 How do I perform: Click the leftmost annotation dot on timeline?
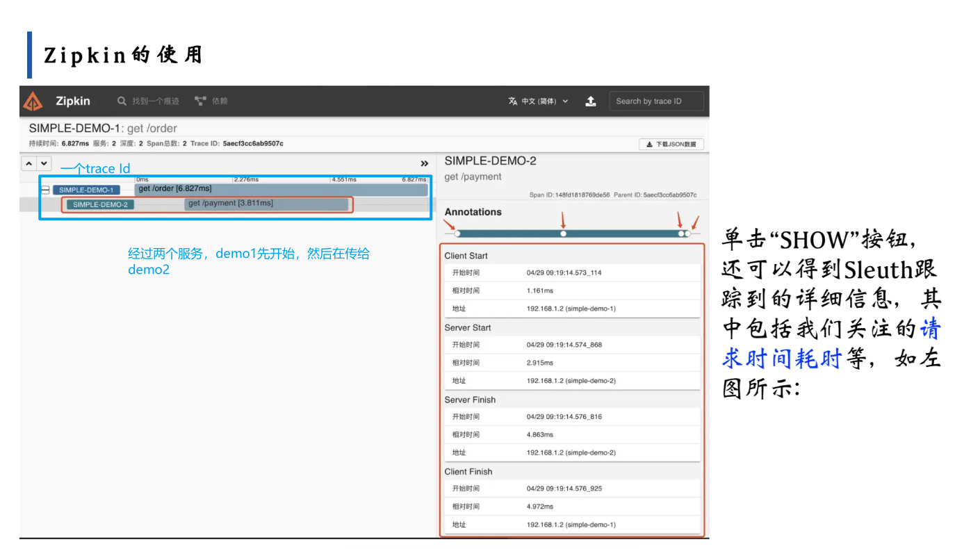(x=457, y=233)
